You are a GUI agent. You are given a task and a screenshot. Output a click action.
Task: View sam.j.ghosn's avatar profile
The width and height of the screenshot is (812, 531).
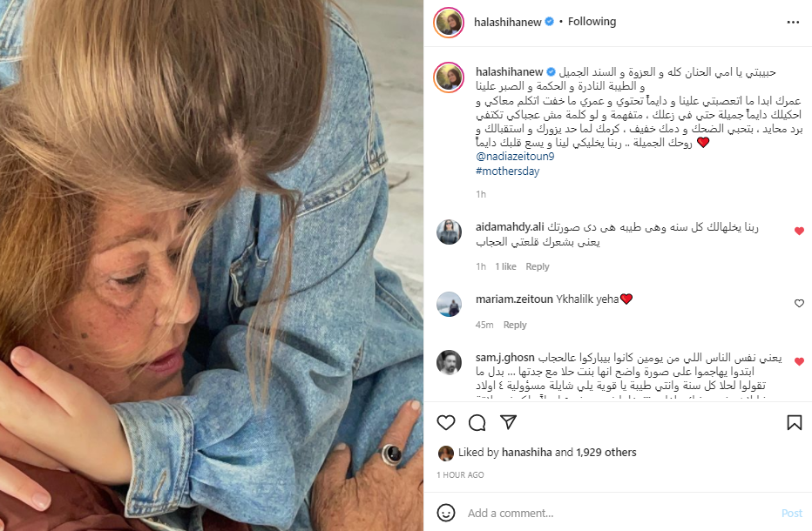449,362
